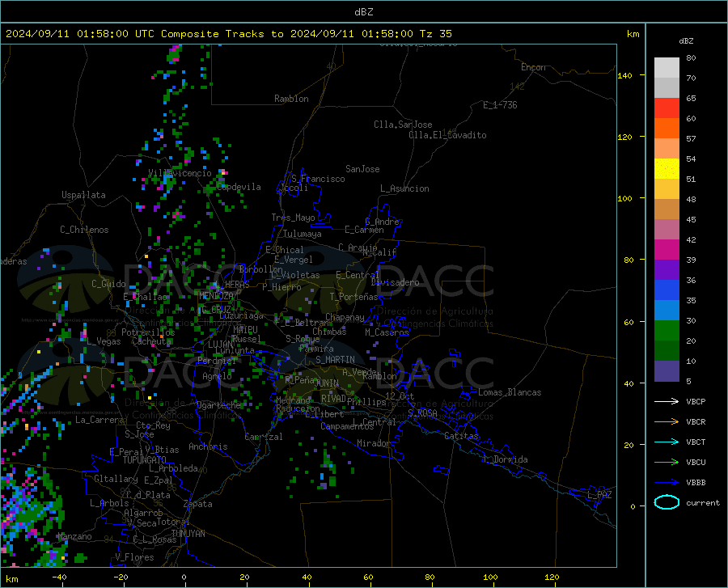The height and width of the screenshot is (588, 728).
Task: Select the stippled yellow 51 dBZ swatch
Action: pyautogui.click(x=667, y=169)
